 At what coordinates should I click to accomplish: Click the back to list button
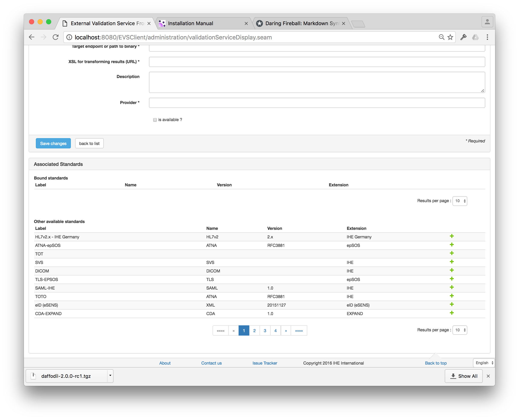pyautogui.click(x=89, y=143)
